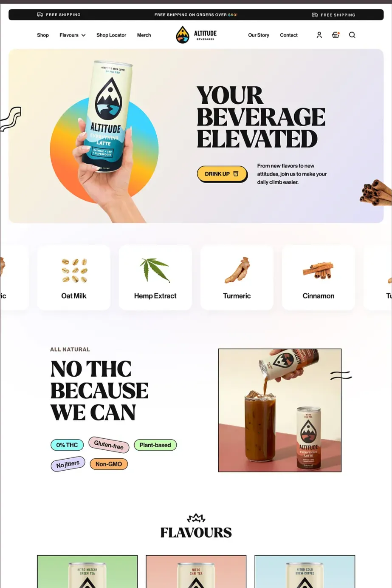The height and width of the screenshot is (588, 392).
Task: Click the right free shipping truck icon
Action: pos(315,14)
